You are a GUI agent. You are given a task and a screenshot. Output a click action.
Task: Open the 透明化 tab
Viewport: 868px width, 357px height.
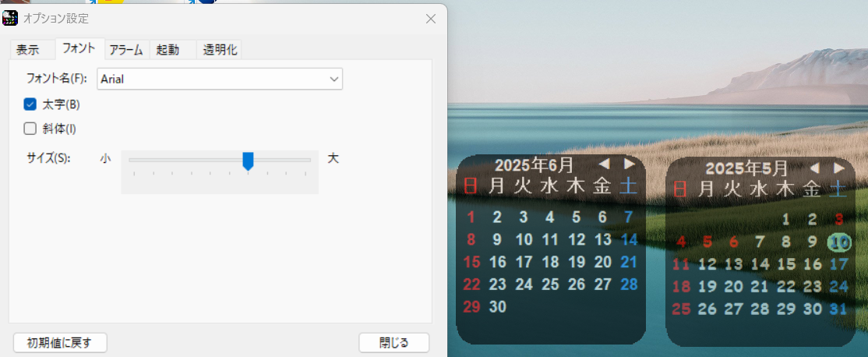[x=220, y=50]
